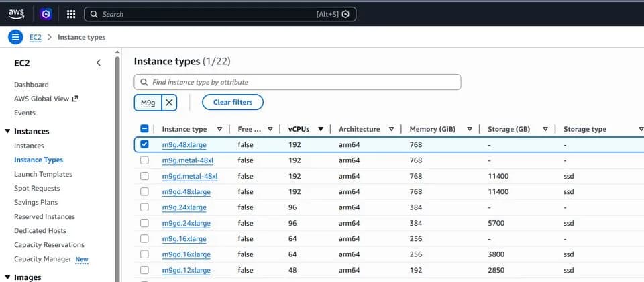The width and height of the screenshot is (644, 282).
Task: Toggle the select-all checkbox in the table header
Action: click(x=144, y=129)
